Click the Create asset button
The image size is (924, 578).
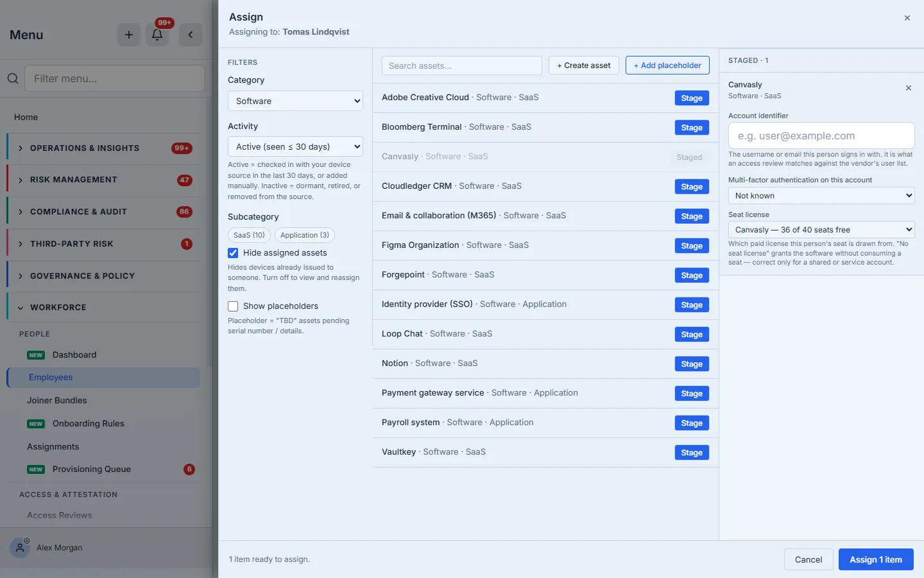tap(584, 66)
